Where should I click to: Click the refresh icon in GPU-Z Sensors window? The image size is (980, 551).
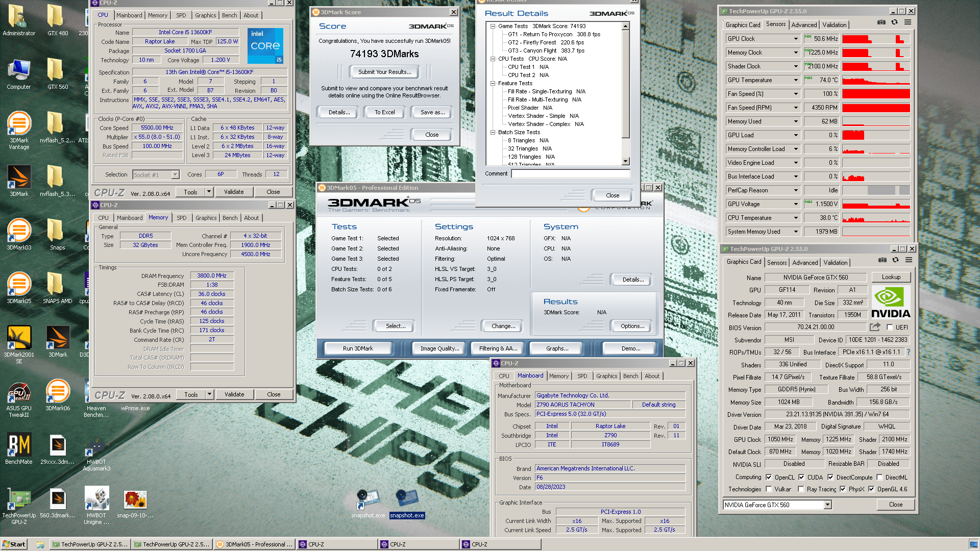click(x=894, y=22)
